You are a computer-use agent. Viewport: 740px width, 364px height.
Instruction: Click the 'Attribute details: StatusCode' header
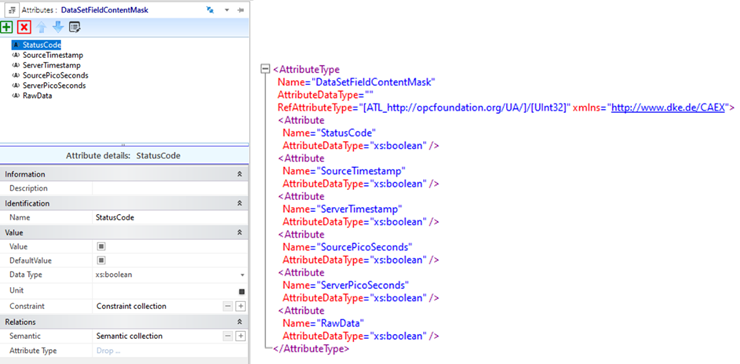tap(123, 155)
